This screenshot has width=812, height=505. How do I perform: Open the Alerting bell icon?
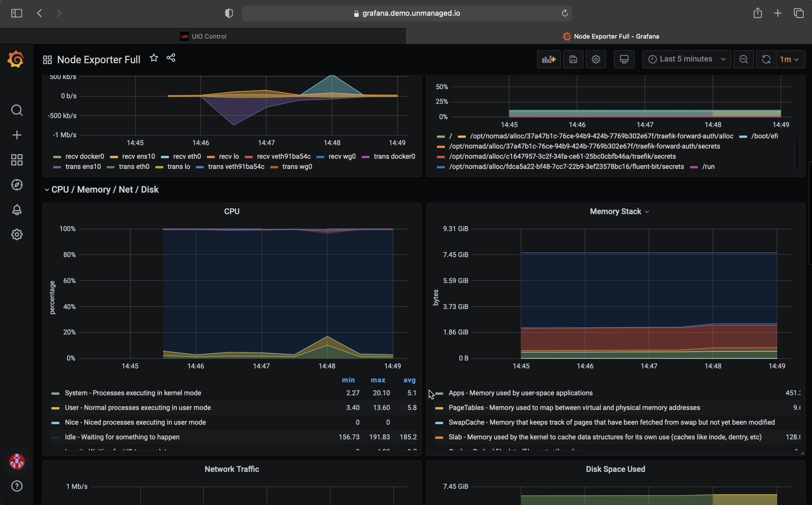tap(17, 209)
